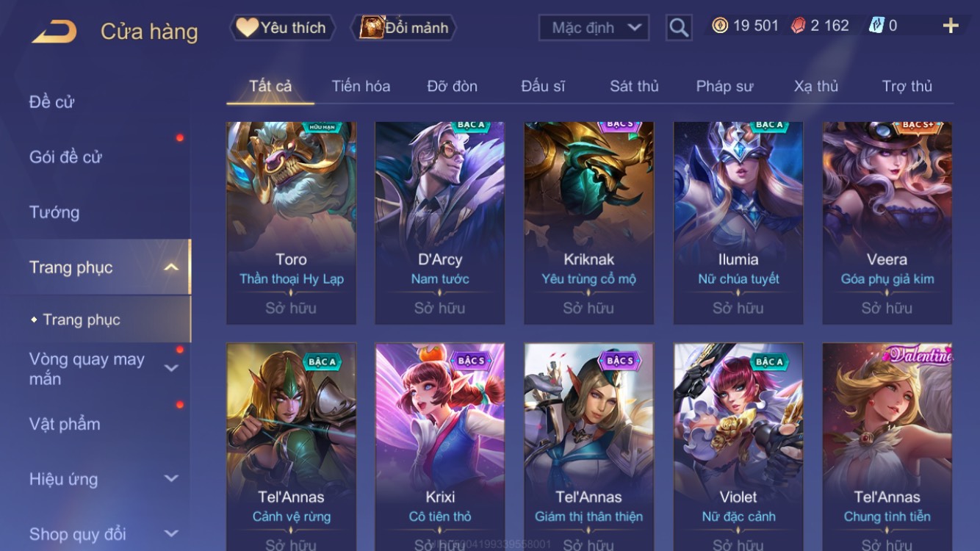Open the Mặc định sort dropdown
This screenshot has width=980, height=551.
tap(594, 28)
